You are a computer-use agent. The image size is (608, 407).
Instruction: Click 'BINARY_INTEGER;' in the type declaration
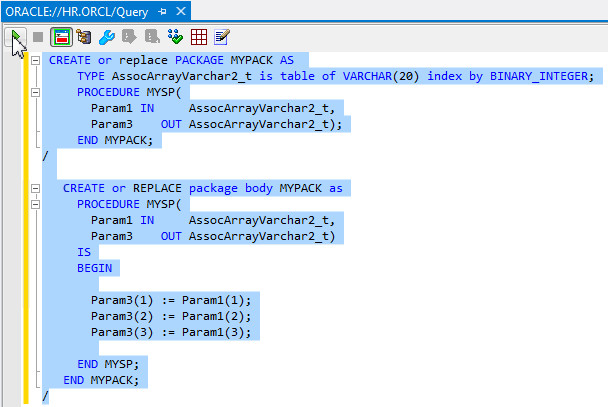(x=542, y=76)
